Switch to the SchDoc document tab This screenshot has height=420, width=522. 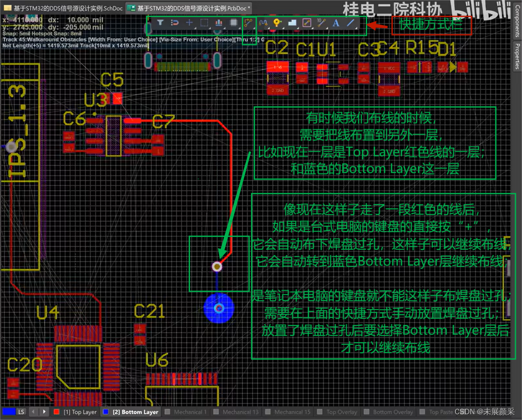[63, 8]
